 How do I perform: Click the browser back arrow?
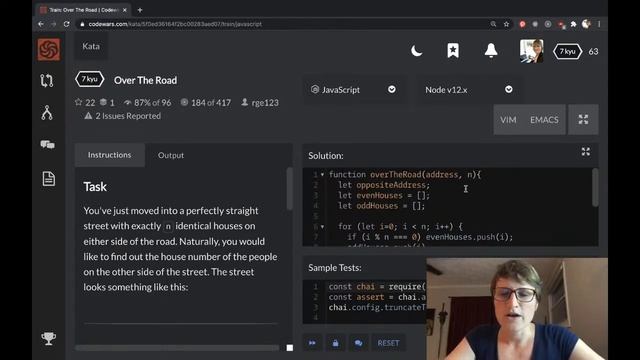(41, 24)
